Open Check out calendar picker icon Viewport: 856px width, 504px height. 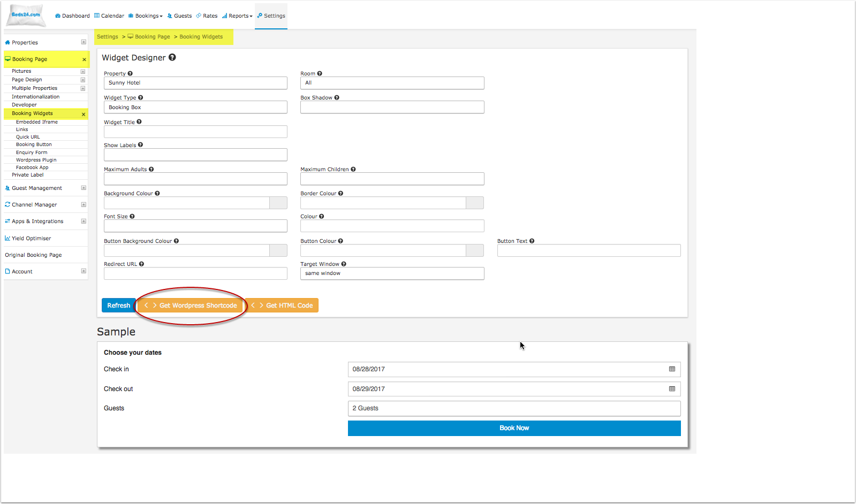(672, 389)
